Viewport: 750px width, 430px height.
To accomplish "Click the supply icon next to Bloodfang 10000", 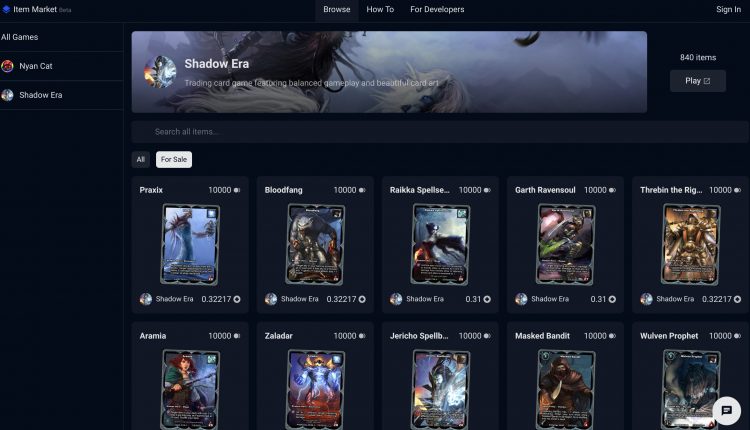I will [362, 190].
